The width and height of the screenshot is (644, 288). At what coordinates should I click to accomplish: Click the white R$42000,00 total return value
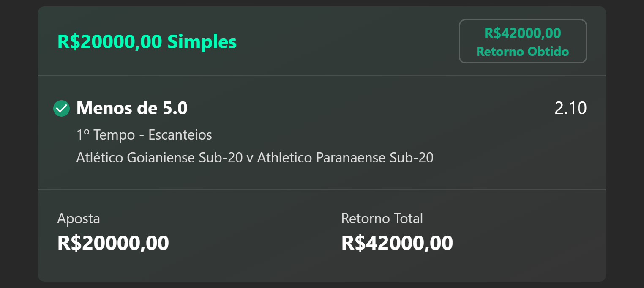coord(397,243)
